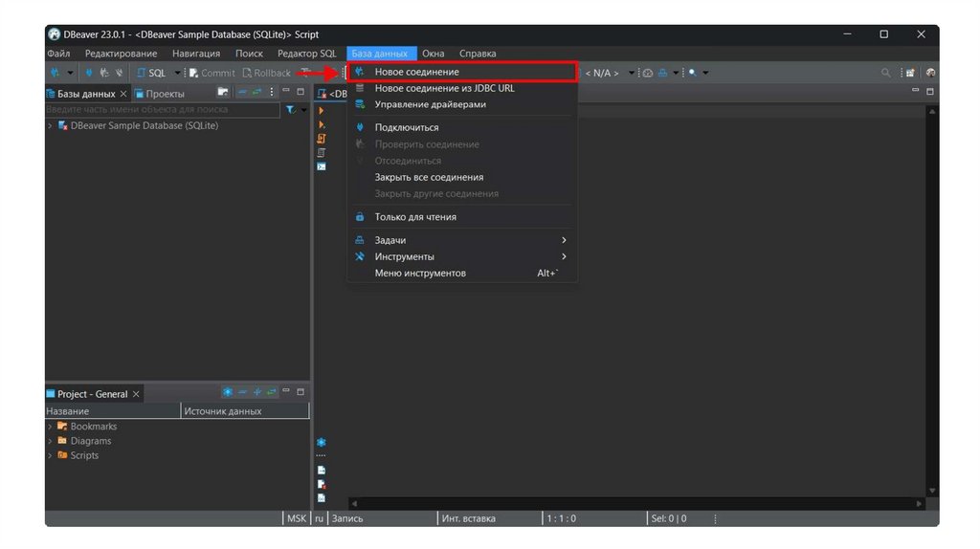Select 'Новое соединение' in the open menu
Image resolution: width=980 pixels, height=549 pixels.
pos(416,72)
